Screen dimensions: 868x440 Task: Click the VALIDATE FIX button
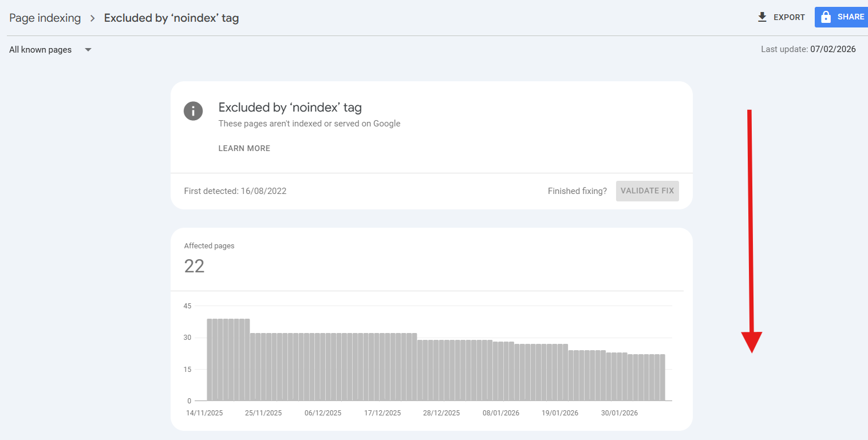(647, 191)
